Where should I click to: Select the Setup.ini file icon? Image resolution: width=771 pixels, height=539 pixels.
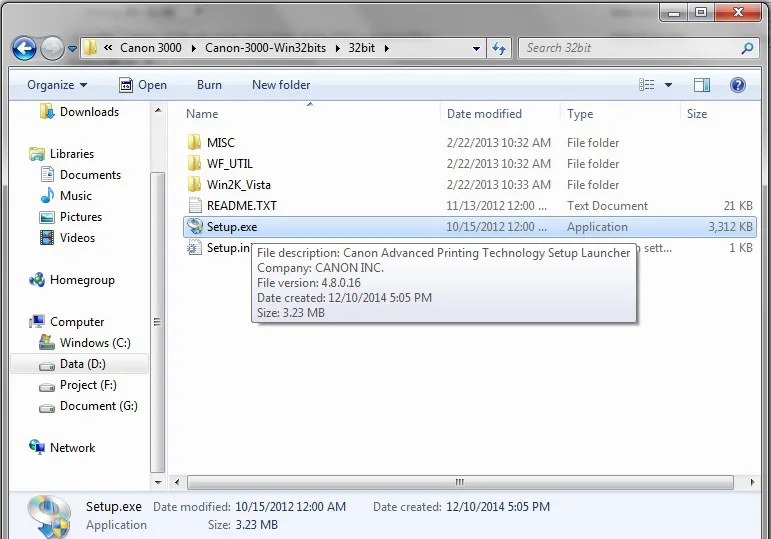(194, 248)
